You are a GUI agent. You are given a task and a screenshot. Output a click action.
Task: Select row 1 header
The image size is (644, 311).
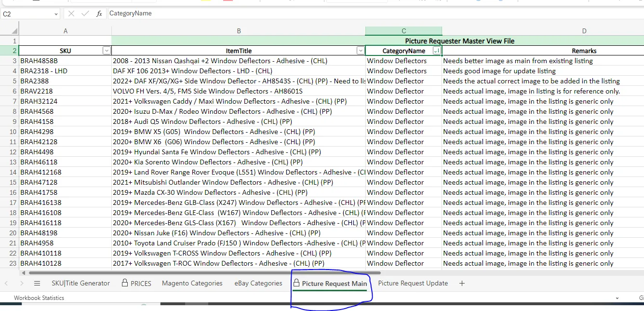pyautogui.click(x=9, y=41)
